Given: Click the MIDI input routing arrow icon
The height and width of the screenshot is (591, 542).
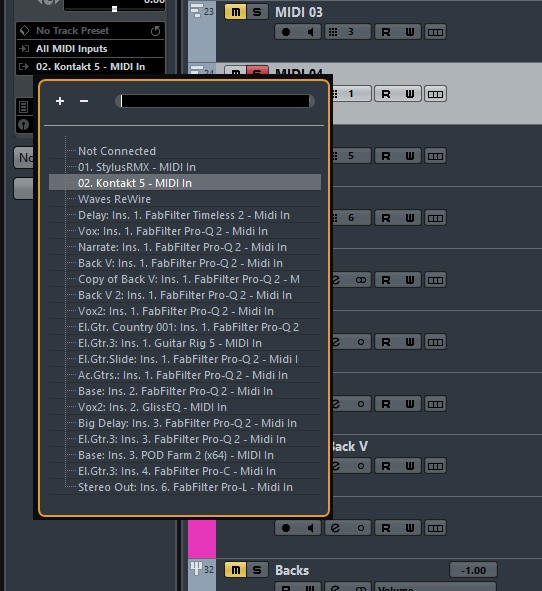Looking at the screenshot, I should pyautogui.click(x=24, y=49).
